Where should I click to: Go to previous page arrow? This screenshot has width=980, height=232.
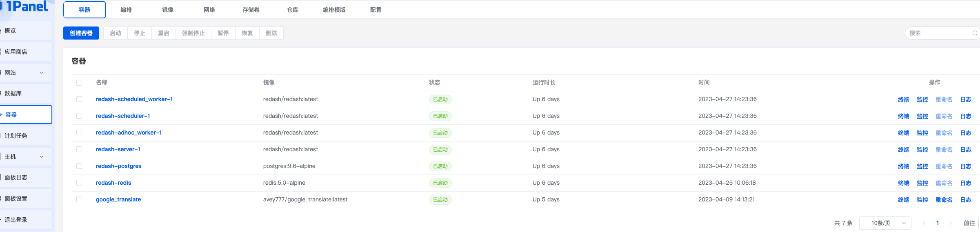point(924,223)
